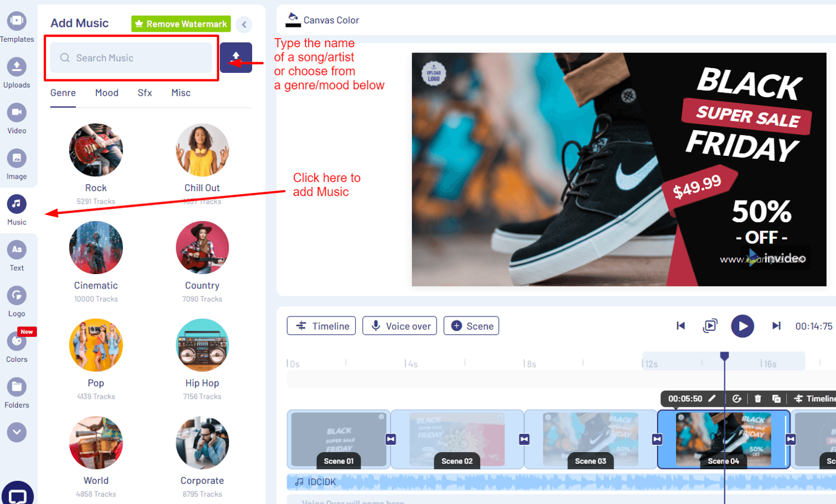The image size is (836, 504).
Task: Skip to previous scene
Action: pos(680,325)
